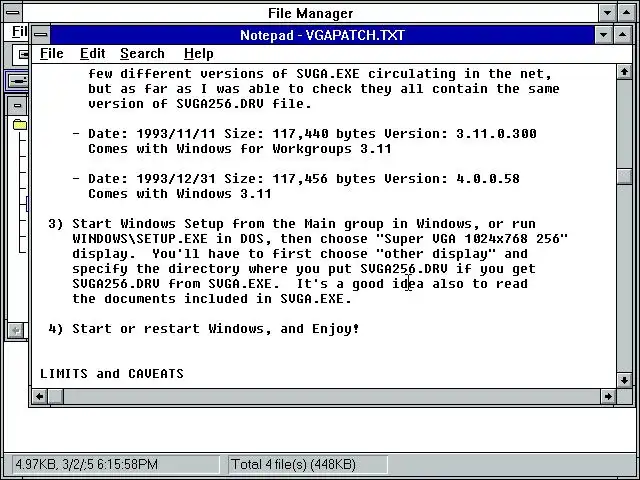
Task: Click 'Version: 4.0.0.58' text
Action: click(452, 178)
